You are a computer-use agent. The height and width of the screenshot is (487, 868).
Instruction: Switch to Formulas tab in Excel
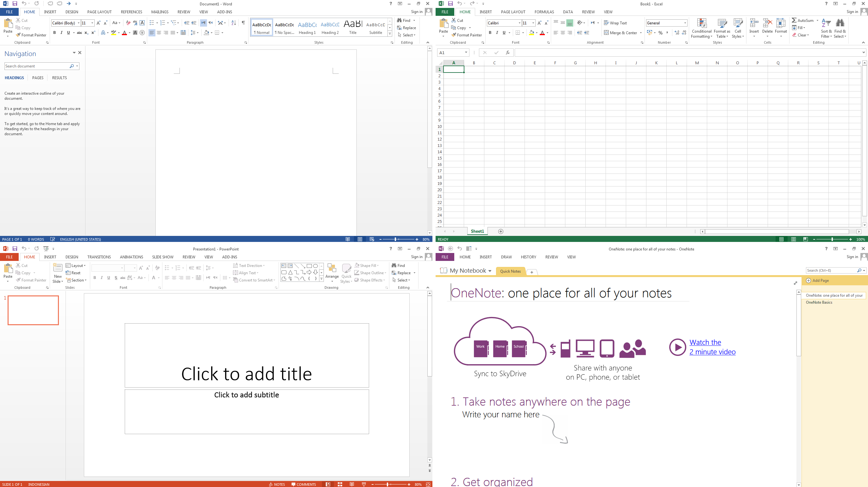[544, 12]
